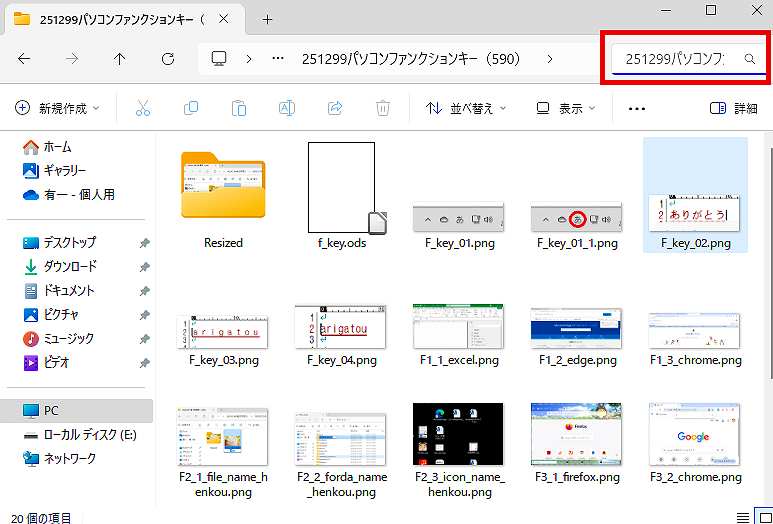Switch to large icons view at bottom right
The width and height of the screenshot is (773, 524).
coord(764,517)
